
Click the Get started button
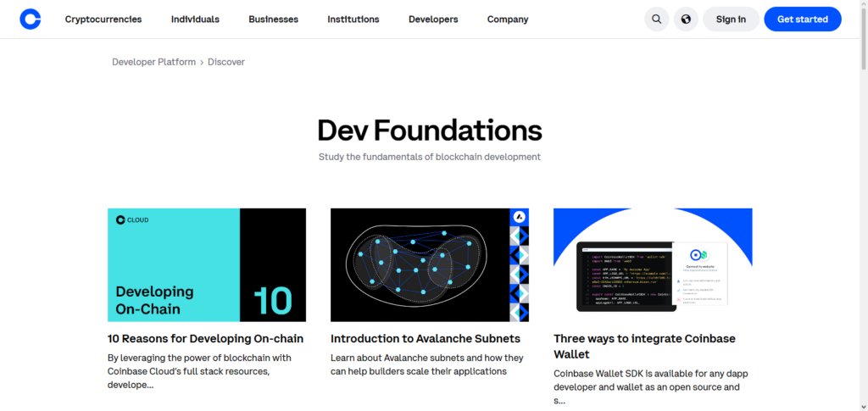803,19
